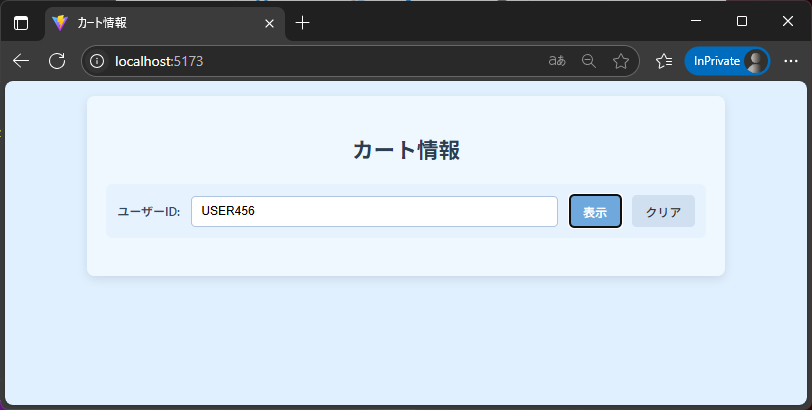View site information icon in address bar
Screen dimensions: 812x410
[97, 61]
